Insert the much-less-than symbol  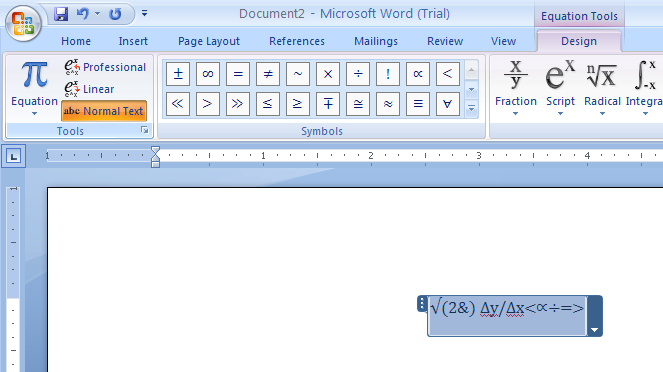click(x=178, y=104)
